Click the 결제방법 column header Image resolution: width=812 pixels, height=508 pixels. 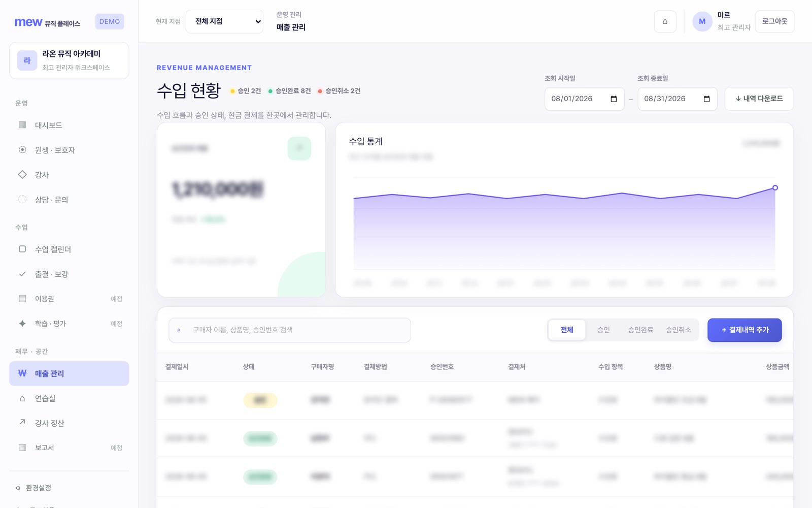375,367
